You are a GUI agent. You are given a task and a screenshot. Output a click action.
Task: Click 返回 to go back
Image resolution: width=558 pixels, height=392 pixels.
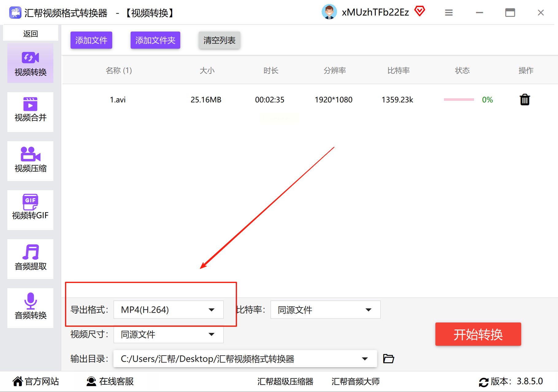click(x=30, y=33)
